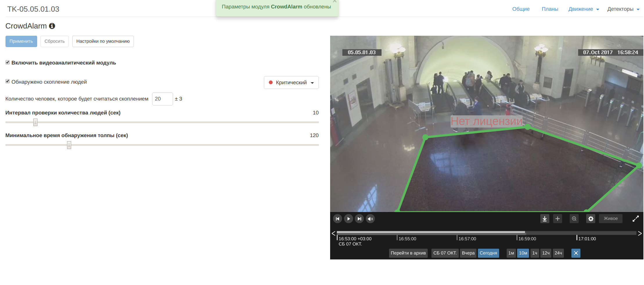The image size is (644, 285).
Task: Click the top vertex of the green zone
Action: pos(528,127)
